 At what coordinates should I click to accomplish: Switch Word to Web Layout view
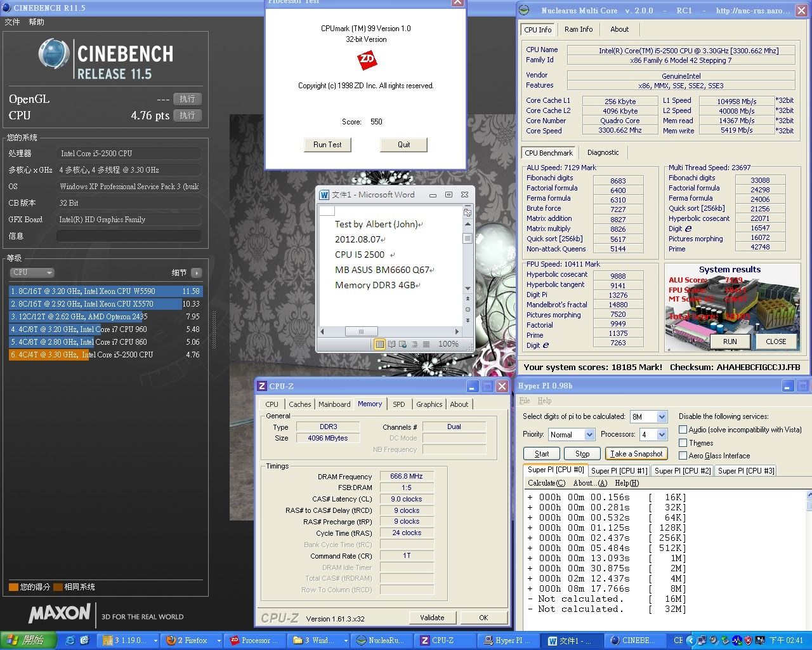(402, 344)
